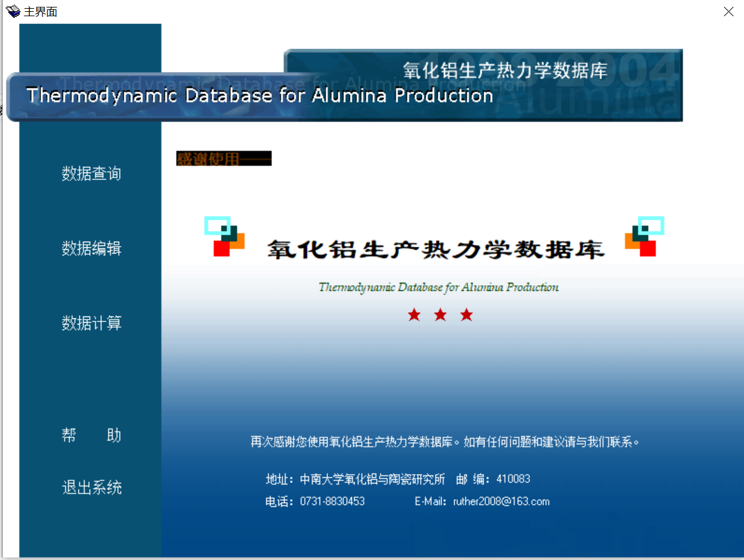Screen dimensions: 744x560
Task: Click the 帮助 sidebar entry
Action: point(92,435)
